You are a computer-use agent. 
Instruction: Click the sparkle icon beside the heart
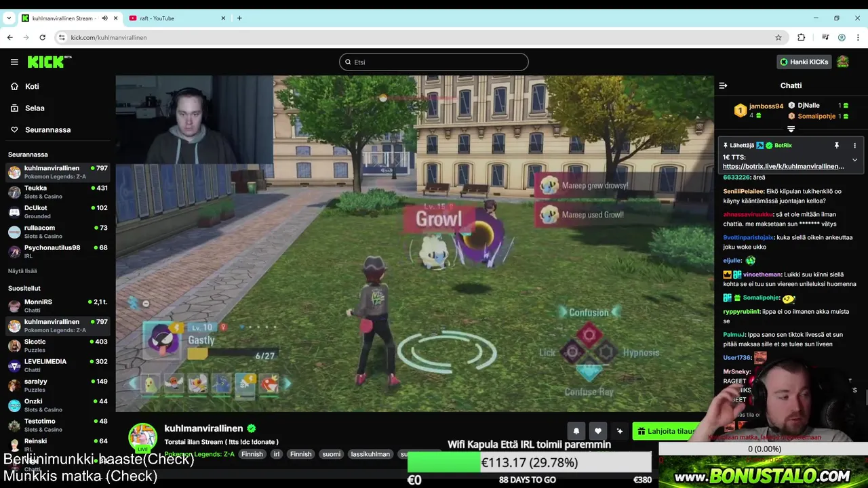point(619,431)
